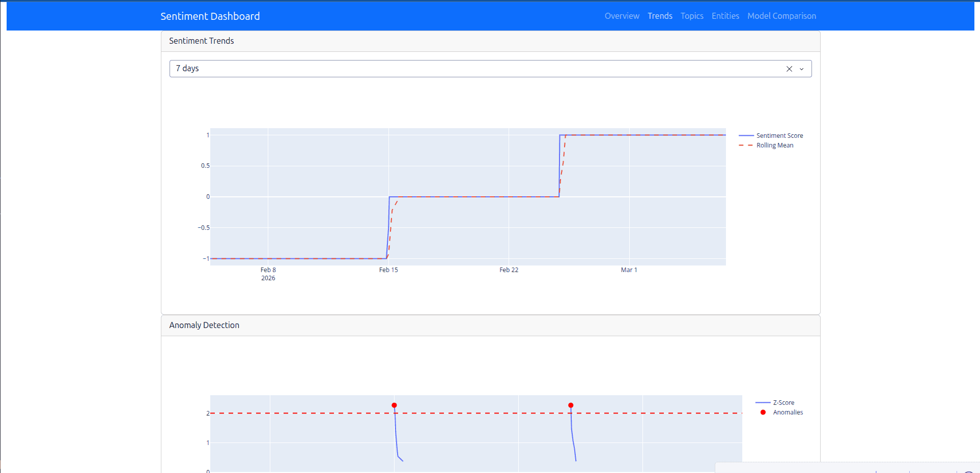Clear the "7 days" selection using the × icon
This screenshot has height=473, width=980.
[789, 69]
